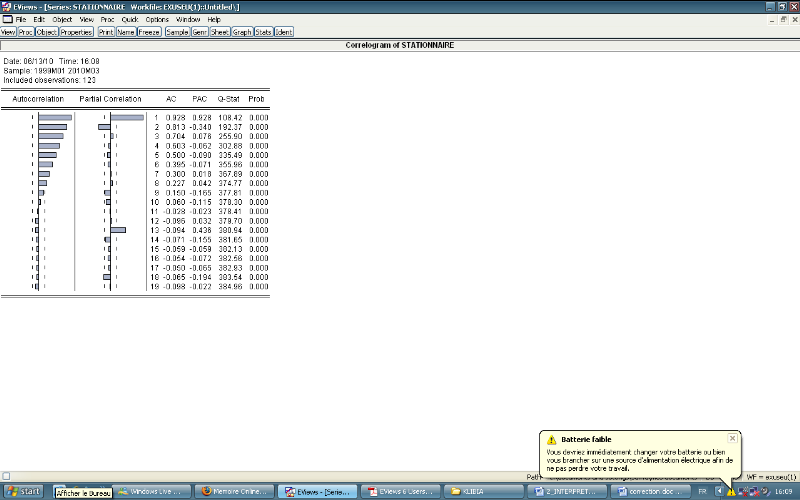Open the 2_INTERPRET document taskbar item
Screen dimensions: 800x500
pos(570,492)
